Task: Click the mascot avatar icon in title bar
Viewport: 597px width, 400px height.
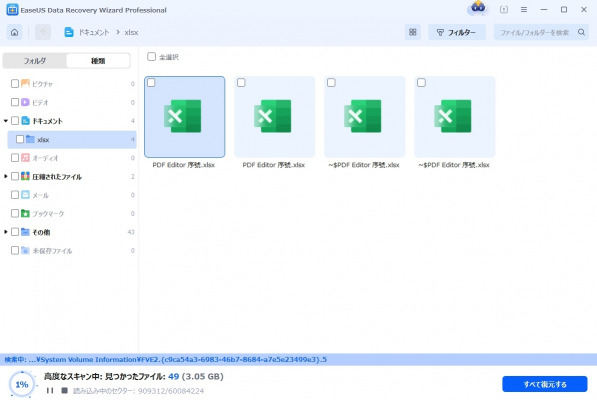Action: point(478,8)
